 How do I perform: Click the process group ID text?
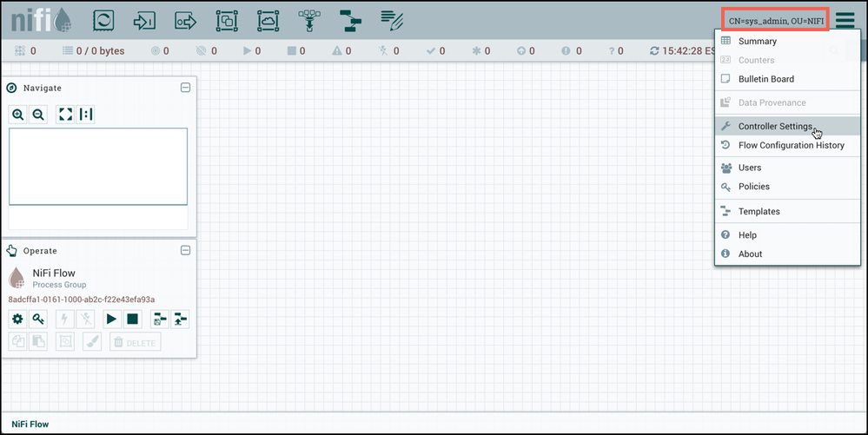pos(82,300)
